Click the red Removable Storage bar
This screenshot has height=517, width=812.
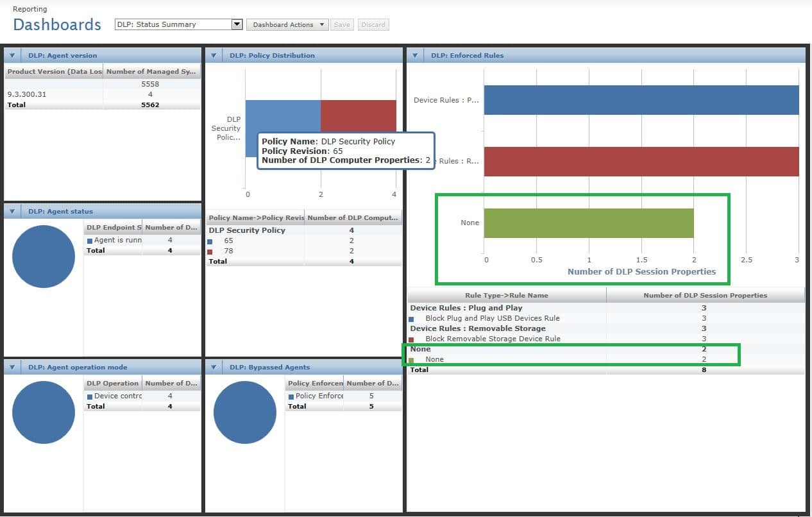[x=641, y=162]
